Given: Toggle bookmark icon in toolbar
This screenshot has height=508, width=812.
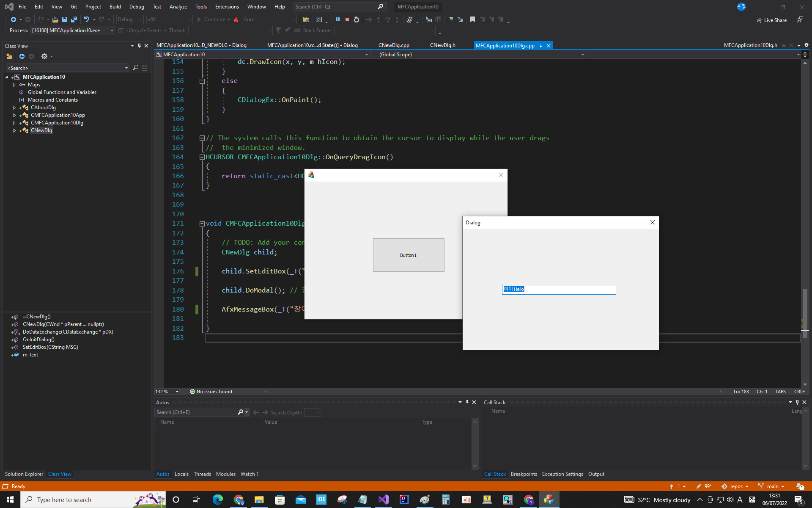Looking at the screenshot, I should point(473,19).
